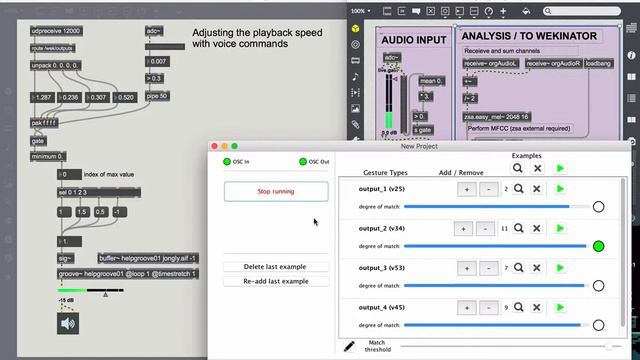
Task: Click the global Examples magnifier icon
Action: [518, 168]
